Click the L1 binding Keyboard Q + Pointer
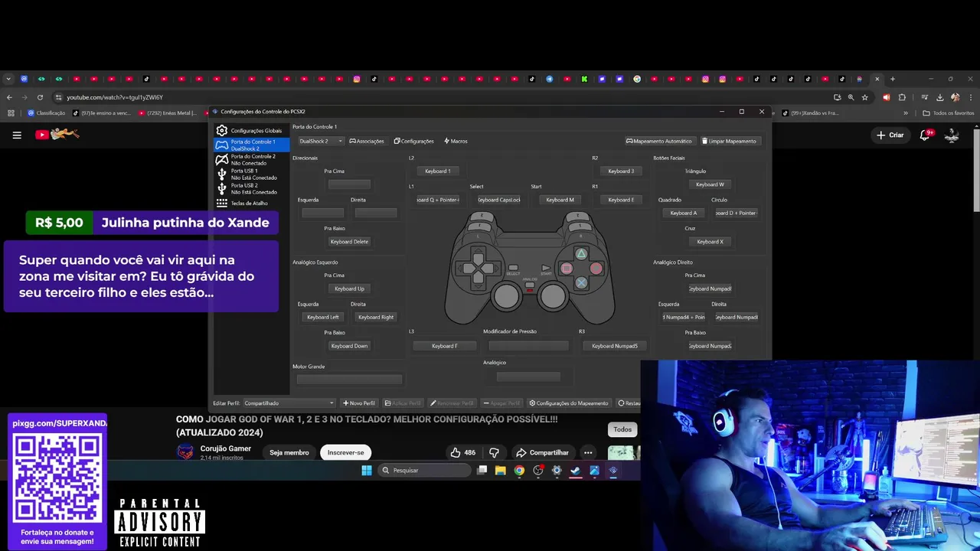The width and height of the screenshot is (980, 551). (438, 200)
